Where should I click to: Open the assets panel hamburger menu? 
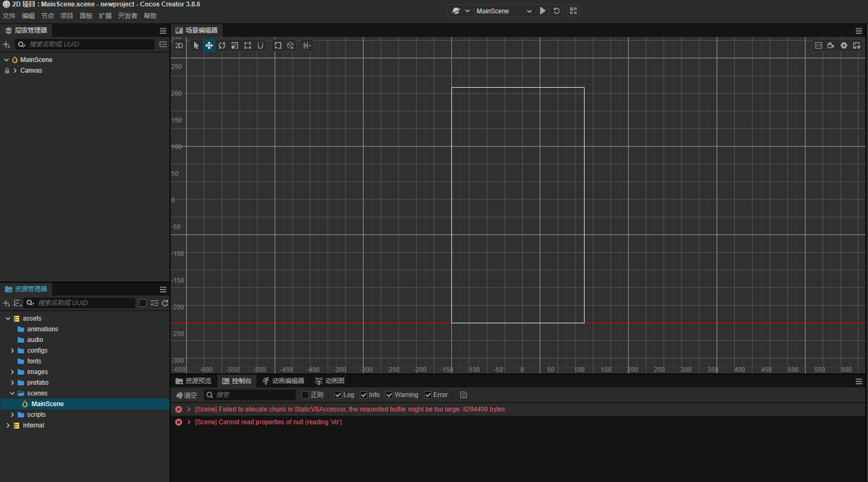point(163,290)
